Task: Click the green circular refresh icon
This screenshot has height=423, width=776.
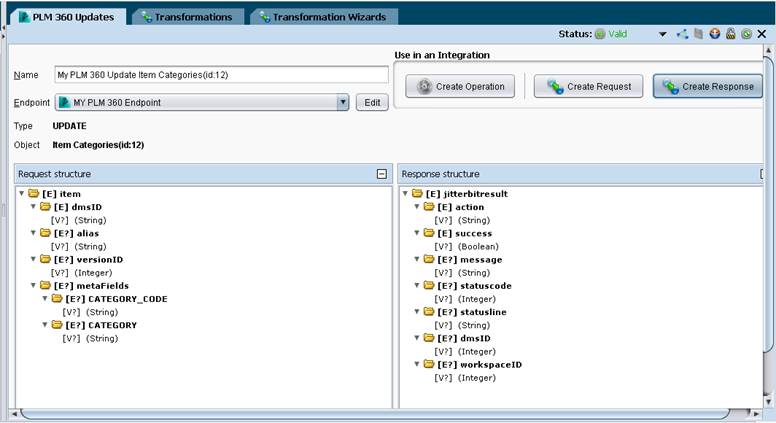Action: [x=746, y=34]
